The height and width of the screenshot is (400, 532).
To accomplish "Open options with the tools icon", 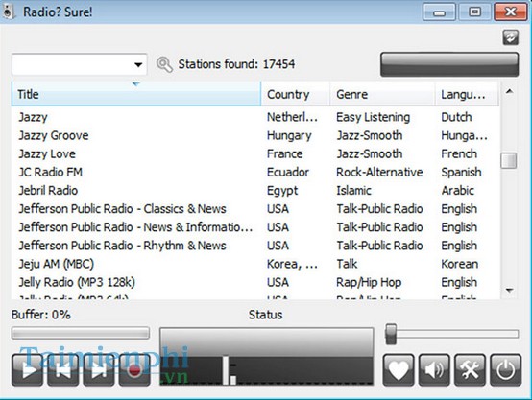I will point(470,370).
